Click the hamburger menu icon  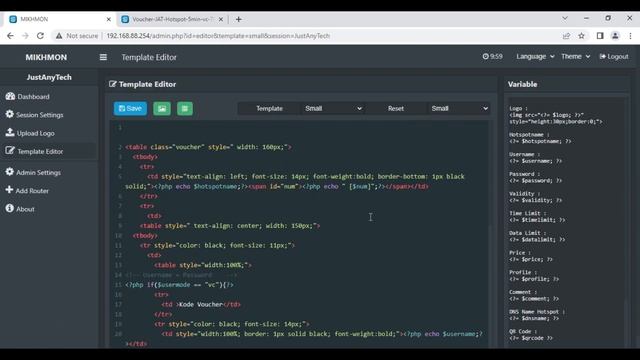pos(103,57)
